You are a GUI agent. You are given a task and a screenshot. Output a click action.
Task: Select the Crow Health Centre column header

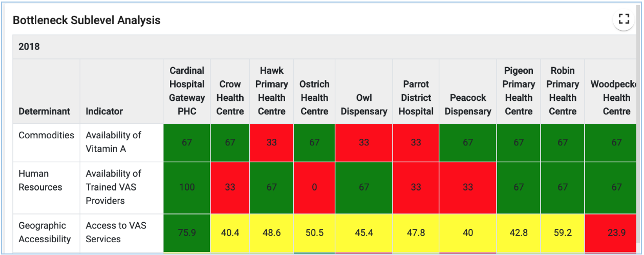(x=230, y=91)
